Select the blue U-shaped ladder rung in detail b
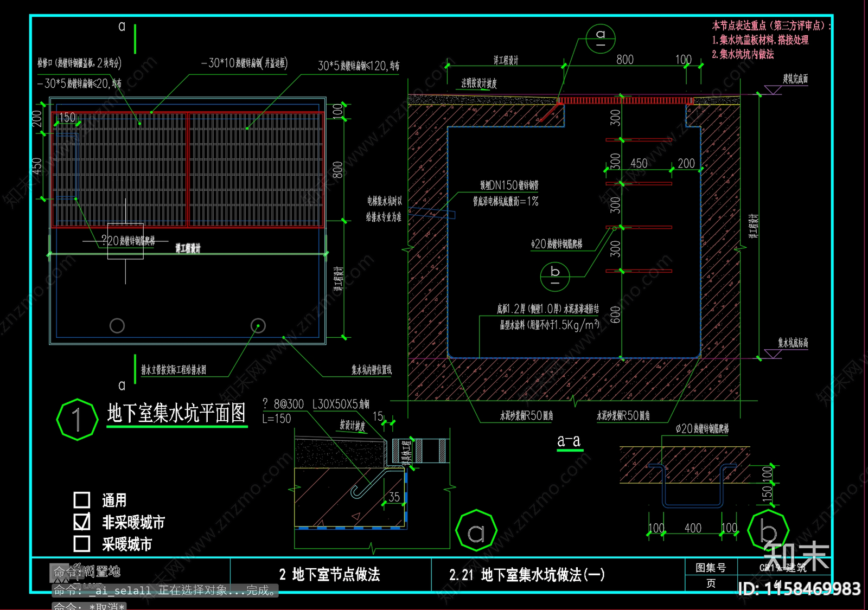 [693, 485]
